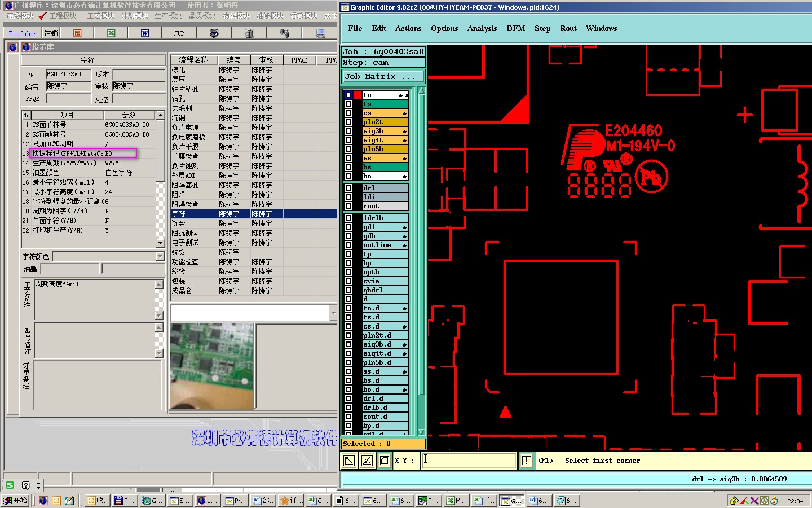Click the database cylinder icon in toolbar

(249, 33)
